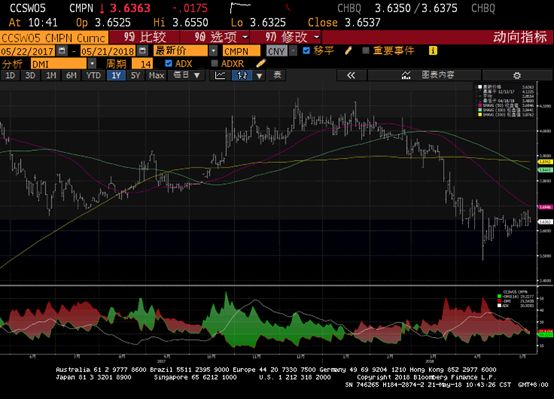
Task: Select the 6M time range
Action: click(71, 75)
